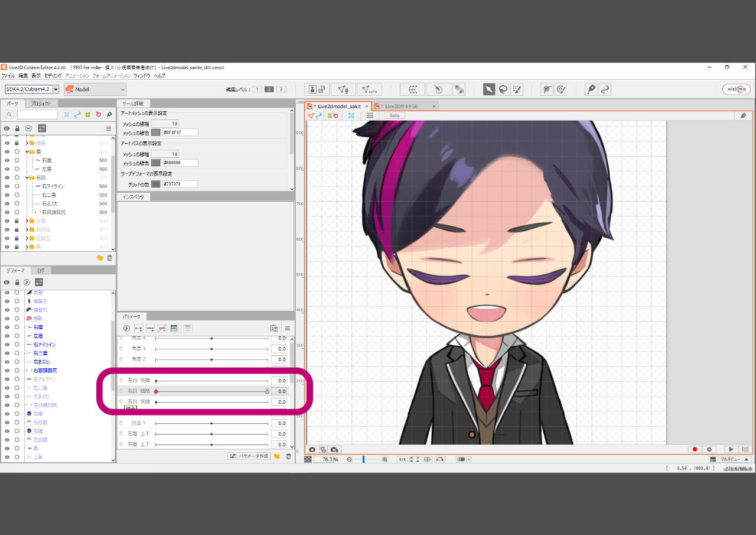This screenshot has width=756, height=535.
Task: Click the パラメータ作成 button
Action: pos(249,456)
